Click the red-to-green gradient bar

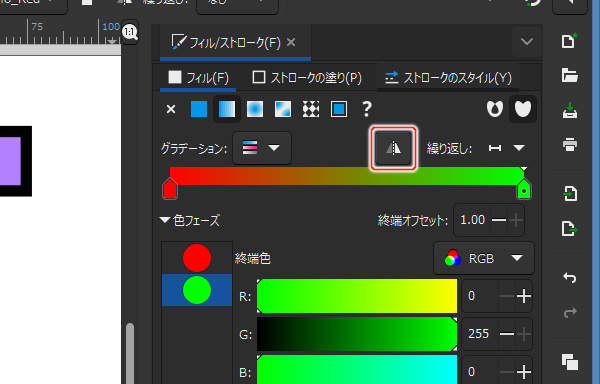click(347, 176)
